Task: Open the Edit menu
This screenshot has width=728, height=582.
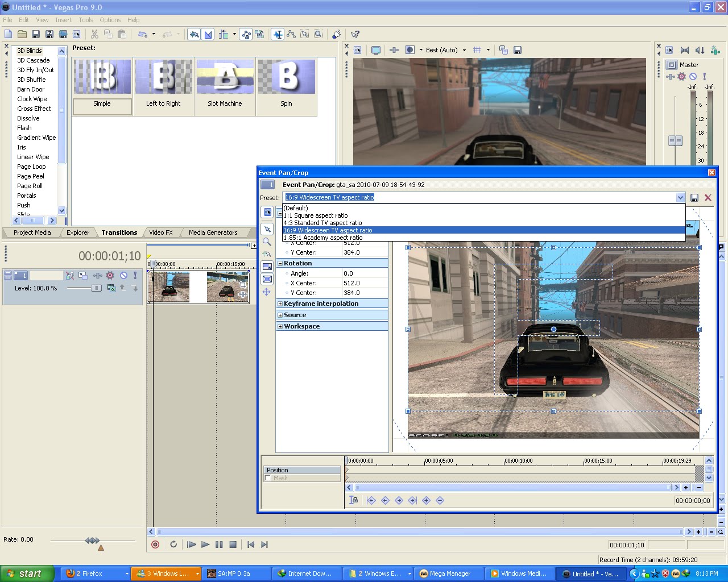Action: click(x=24, y=20)
